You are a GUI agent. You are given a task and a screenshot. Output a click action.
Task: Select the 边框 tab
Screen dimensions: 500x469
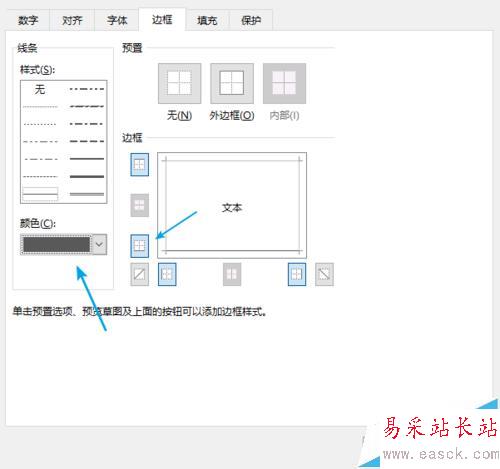(162, 20)
